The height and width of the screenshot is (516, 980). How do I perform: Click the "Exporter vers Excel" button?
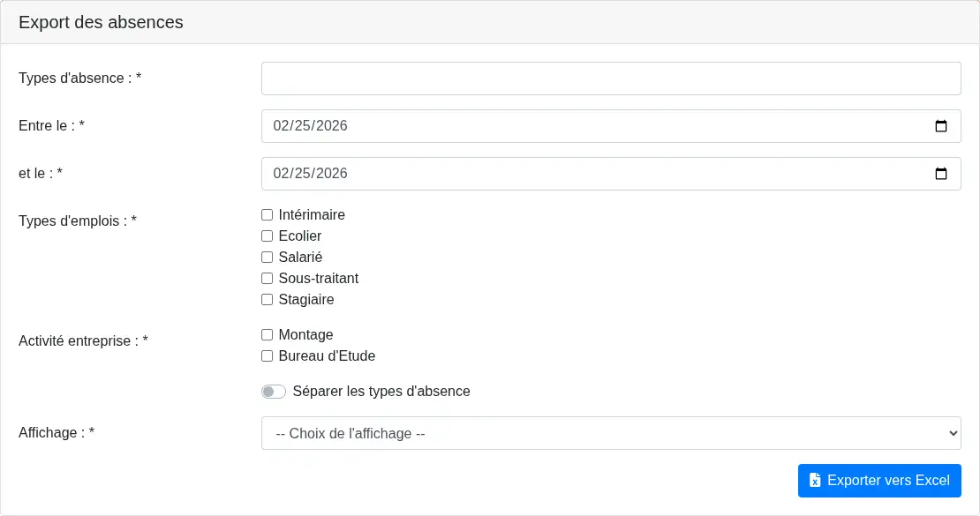[879, 481]
